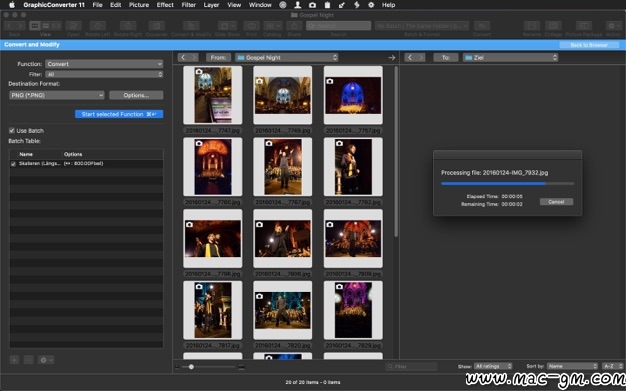The height and width of the screenshot is (391, 626).
Task: Open the gear dropdown below Batch Table
Action: (x=46, y=360)
